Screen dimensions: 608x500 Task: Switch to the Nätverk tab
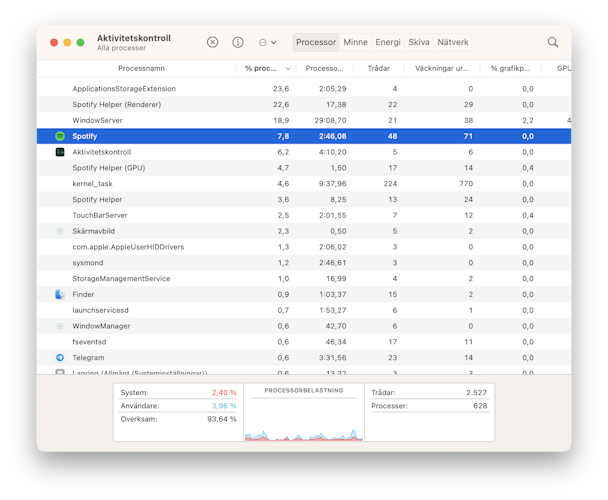[453, 42]
